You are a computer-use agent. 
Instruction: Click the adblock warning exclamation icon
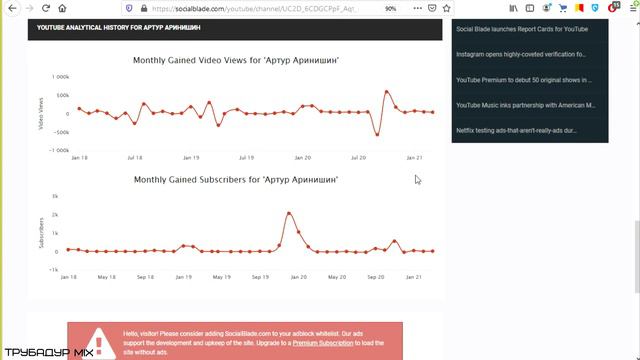tap(98, 343)
